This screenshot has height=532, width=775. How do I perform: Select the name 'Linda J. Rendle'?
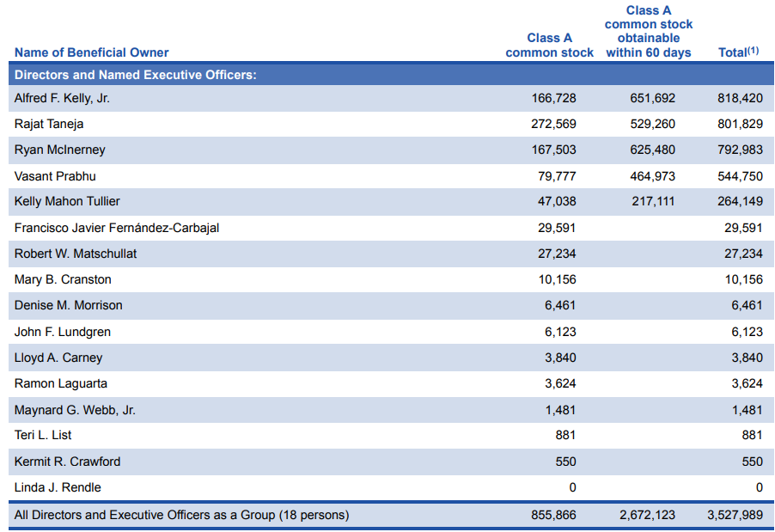coord(58,487)
